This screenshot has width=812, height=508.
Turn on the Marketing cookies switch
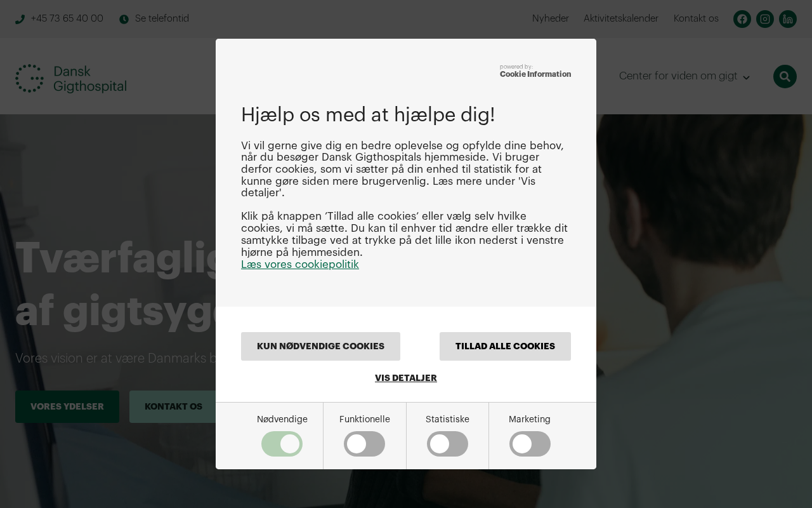tap(530, 444)
